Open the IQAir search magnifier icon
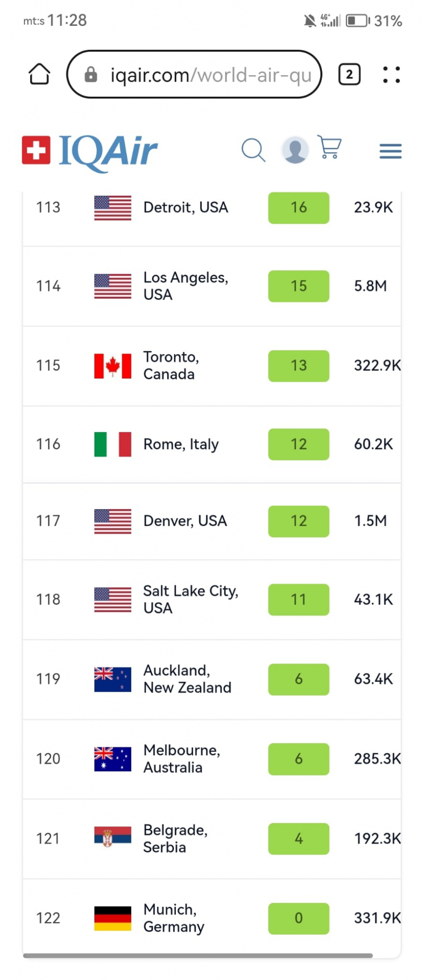 click(253, 150)
